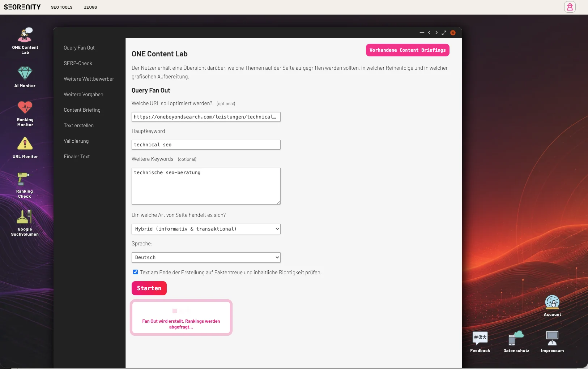588x369 pixels.
Task: Focus the Hauptkeyword input field
Action: pyautogui.click(x=206, y=145)
